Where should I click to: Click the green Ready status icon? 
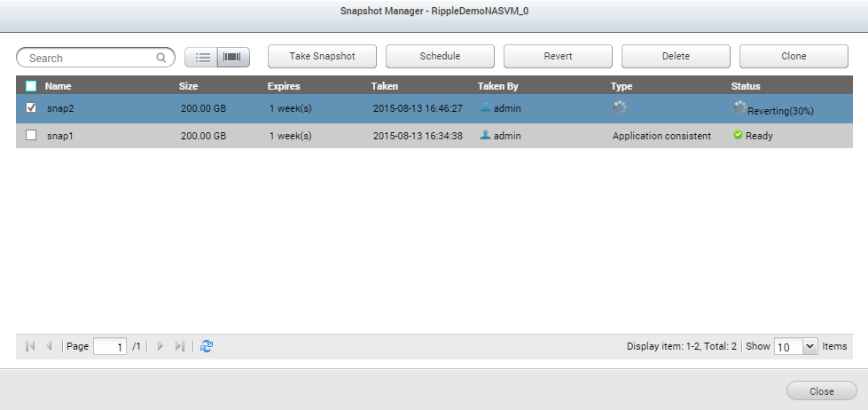[738, 135]
